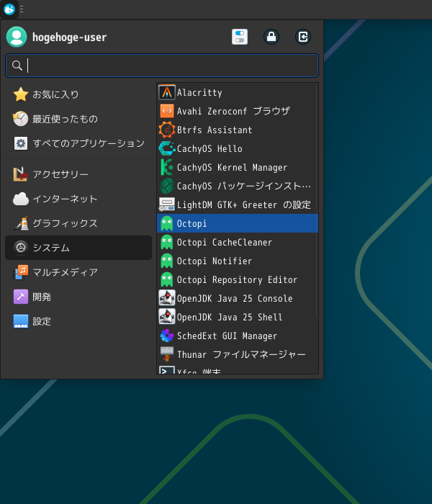Open the アクセサリー category
The width and height of the screenshot is (432, 504).
(78, 174)
